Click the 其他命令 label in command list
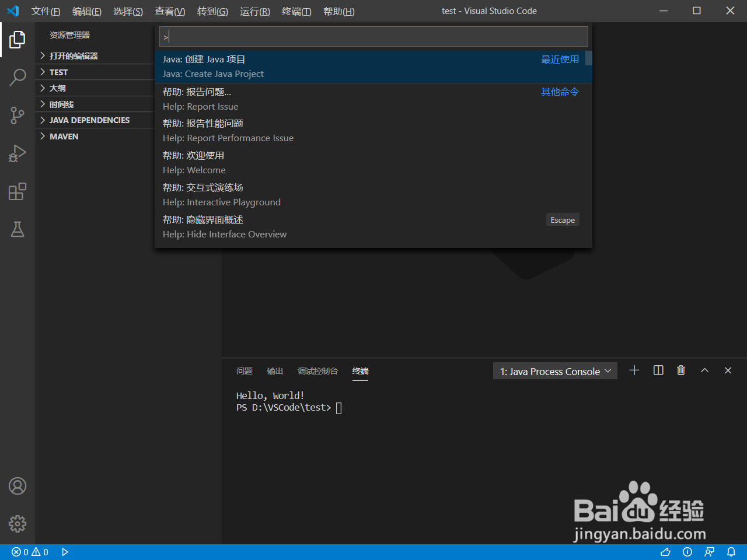 560,92
